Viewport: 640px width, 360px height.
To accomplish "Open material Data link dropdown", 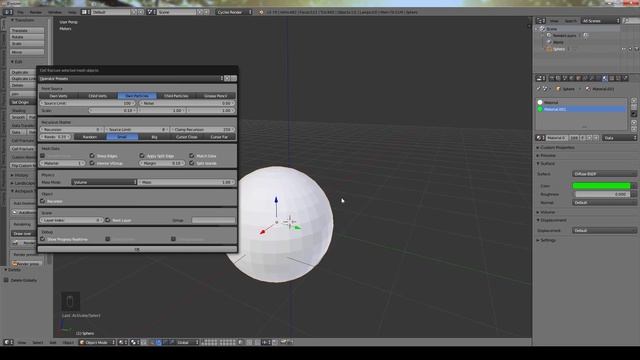I will tap(621, 138).
